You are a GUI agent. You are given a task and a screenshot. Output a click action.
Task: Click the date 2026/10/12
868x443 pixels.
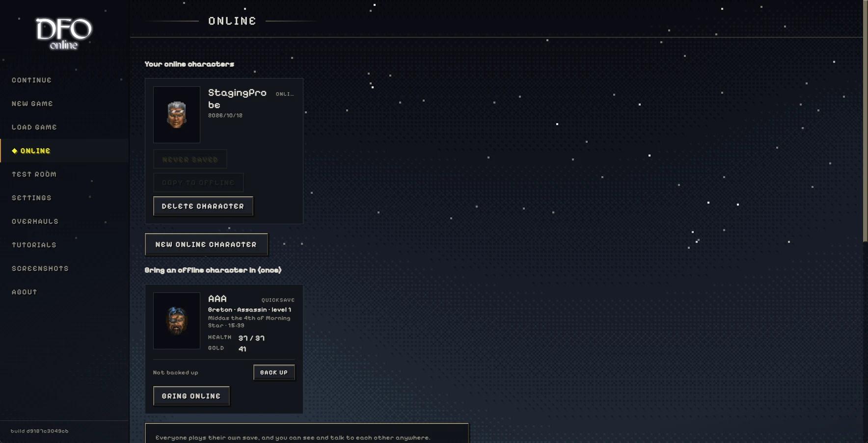pos(225,115)
